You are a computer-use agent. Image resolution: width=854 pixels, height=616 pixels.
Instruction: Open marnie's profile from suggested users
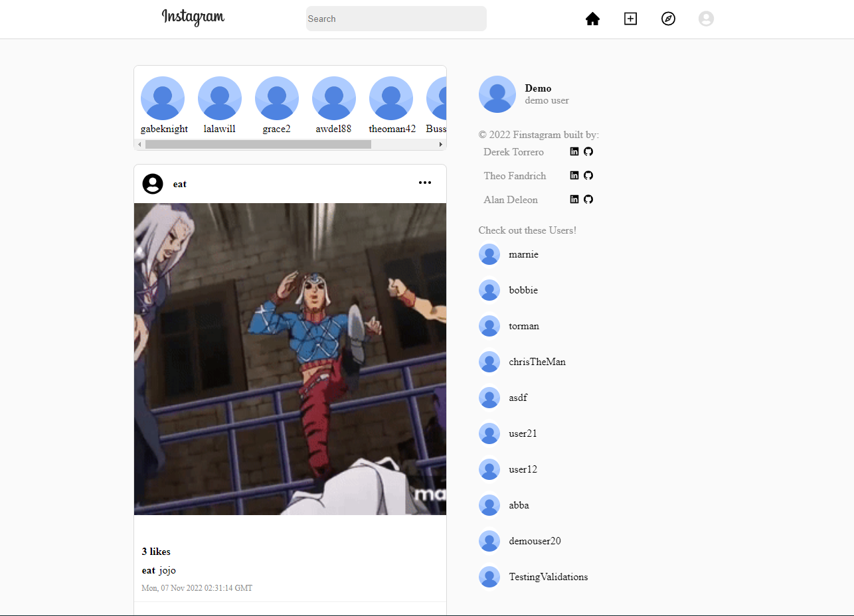(524, 254)
